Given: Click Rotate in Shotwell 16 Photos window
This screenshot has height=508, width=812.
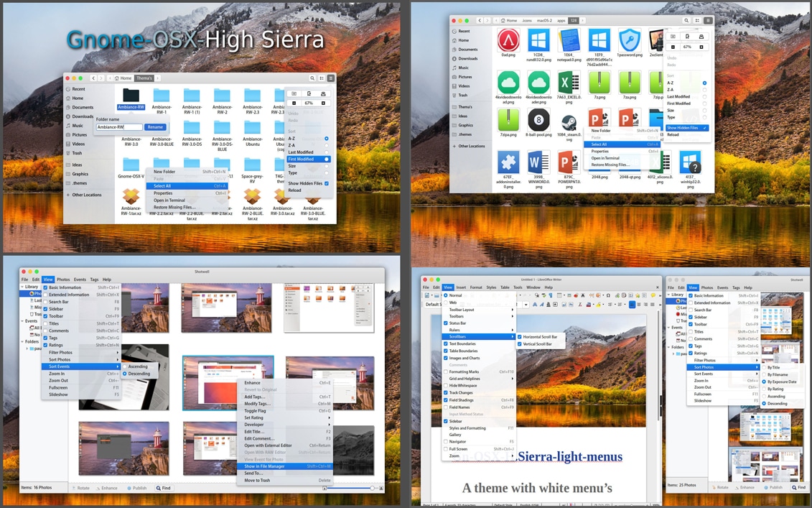Looking at the screenshot, I should tap(81, 488).
